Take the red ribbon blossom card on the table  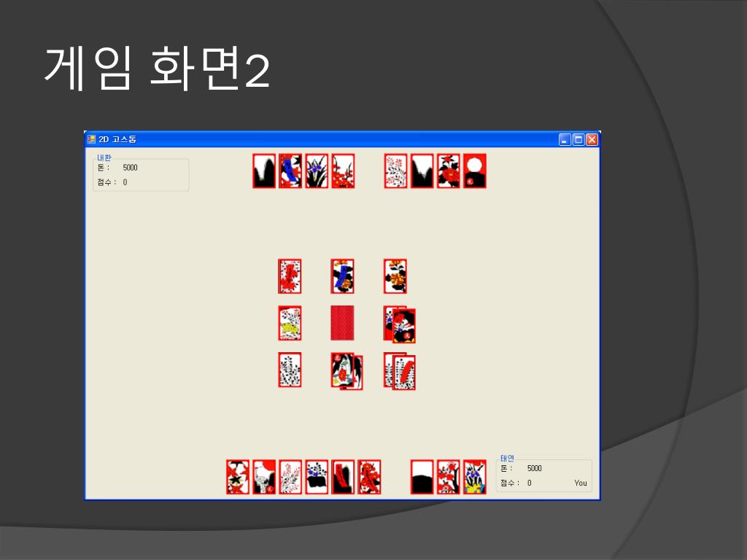pyautogui.click(x=290, y=276)
